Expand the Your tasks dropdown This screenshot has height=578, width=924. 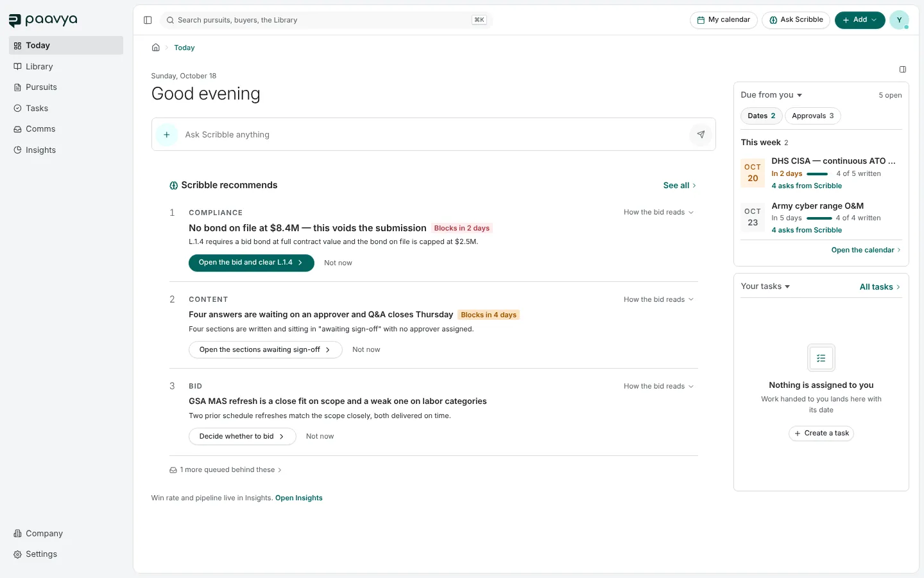[766, 286]
